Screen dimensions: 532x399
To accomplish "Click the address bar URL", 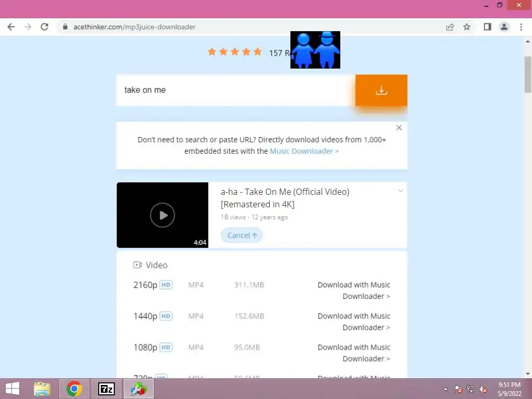I will pyautogui.click(x=135, y=27).
